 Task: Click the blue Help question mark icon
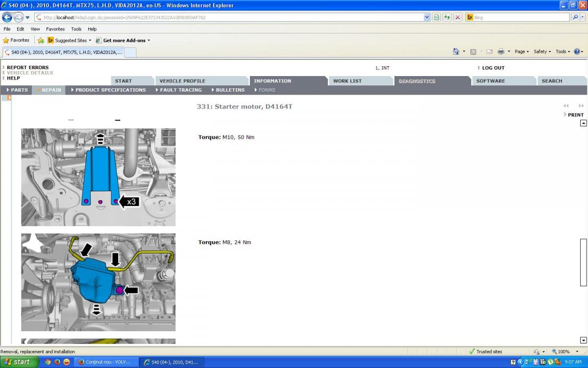(577, 52)
